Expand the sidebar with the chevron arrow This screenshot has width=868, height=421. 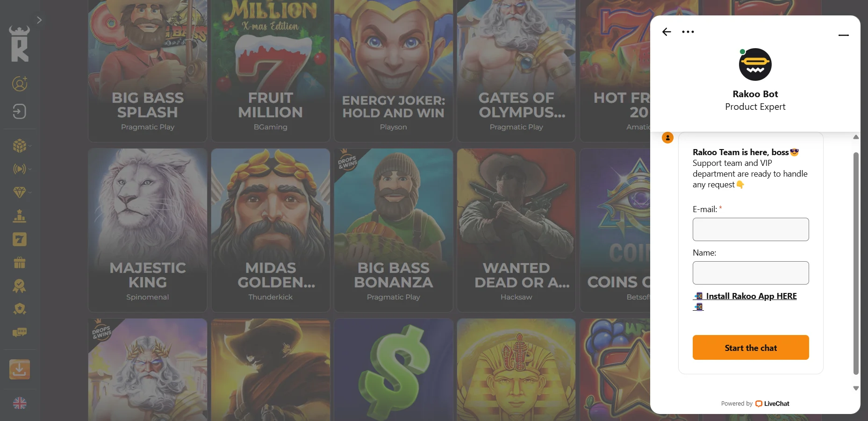(39, 20)
